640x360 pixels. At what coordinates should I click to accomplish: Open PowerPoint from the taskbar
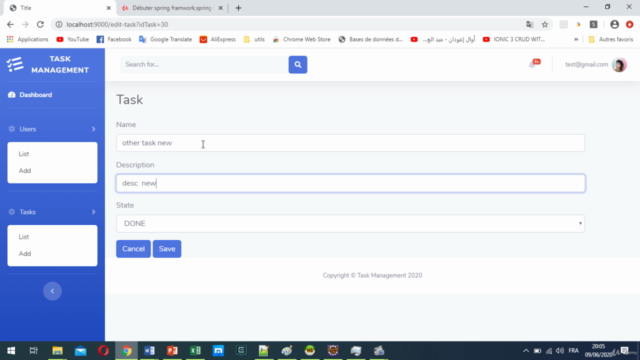coord(172,351)
